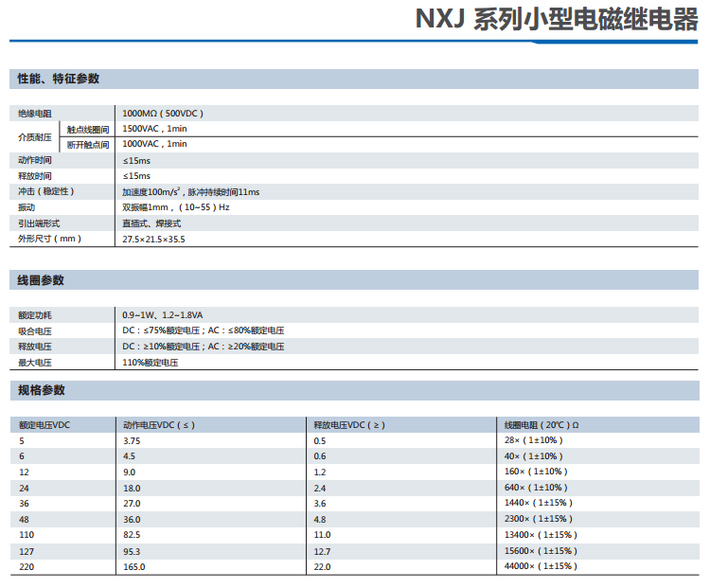This screenshot has height=588, width=710.
Task: Click the 额定电压VDC column header
Action: [x=44, y=425]
